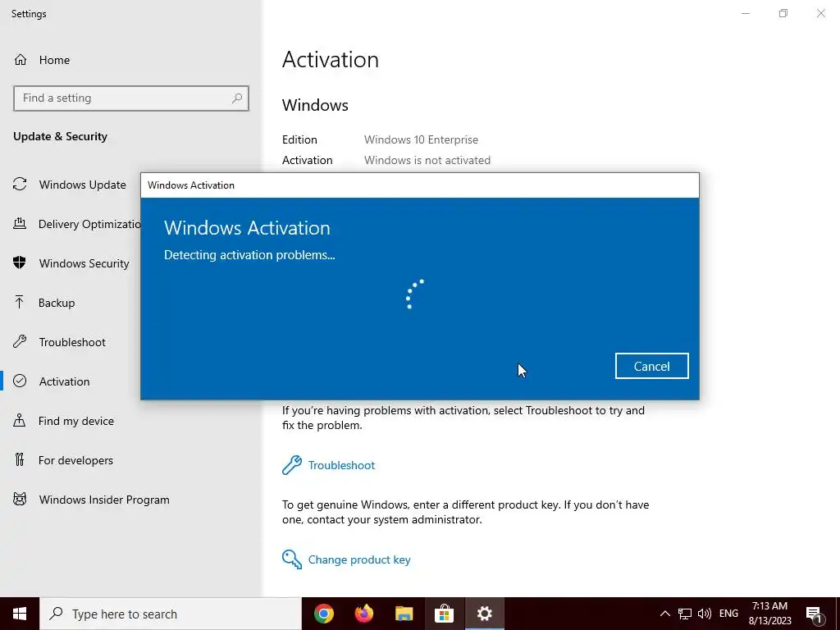Screen dimensions: 840x630
Task: Open For developers section
Action: (x=75, y=460)
